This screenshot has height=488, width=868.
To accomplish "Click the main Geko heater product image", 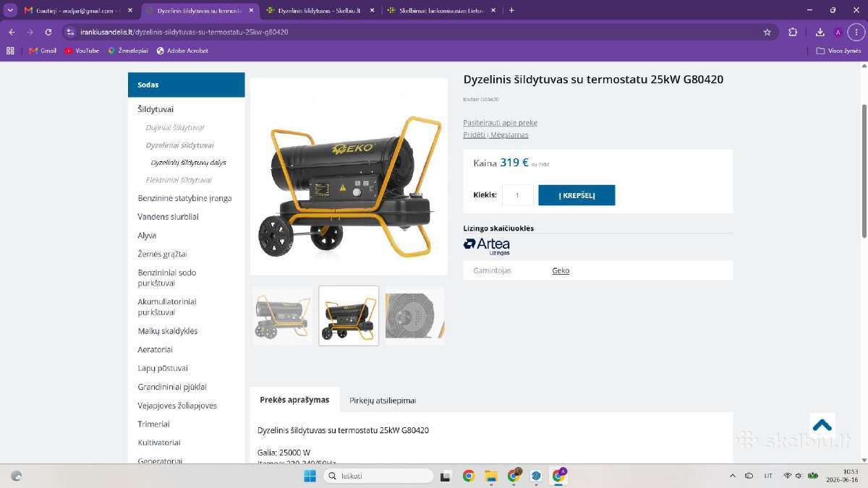I will click(x=349, y=176).
